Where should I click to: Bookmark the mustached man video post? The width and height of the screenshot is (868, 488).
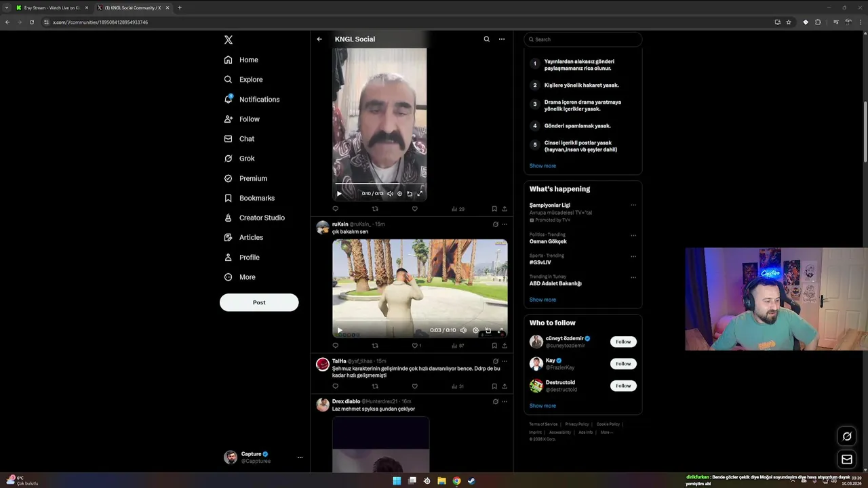[494, 209]
